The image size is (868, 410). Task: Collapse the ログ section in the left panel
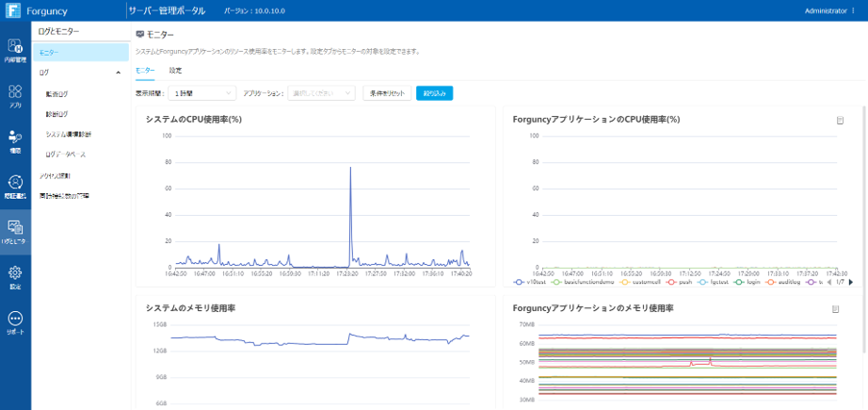coord(118,72)
